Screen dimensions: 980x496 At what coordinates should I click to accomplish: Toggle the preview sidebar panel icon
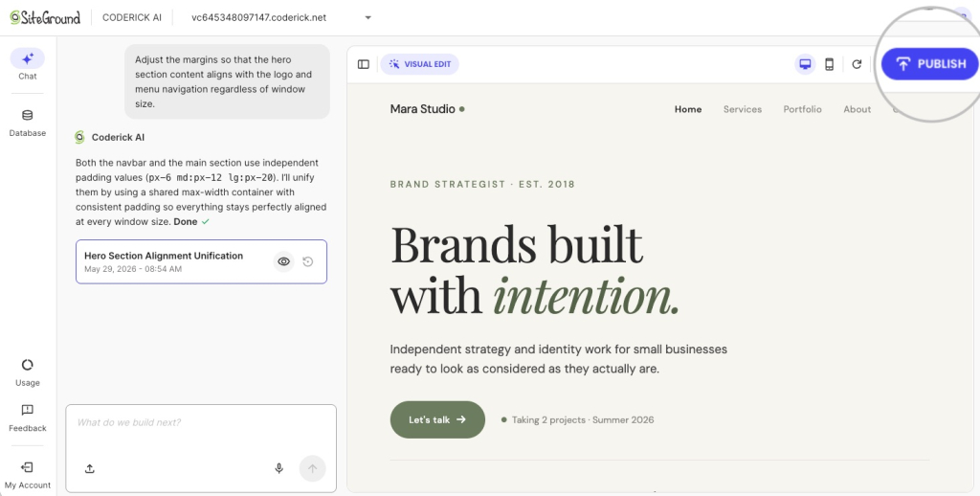364,64
